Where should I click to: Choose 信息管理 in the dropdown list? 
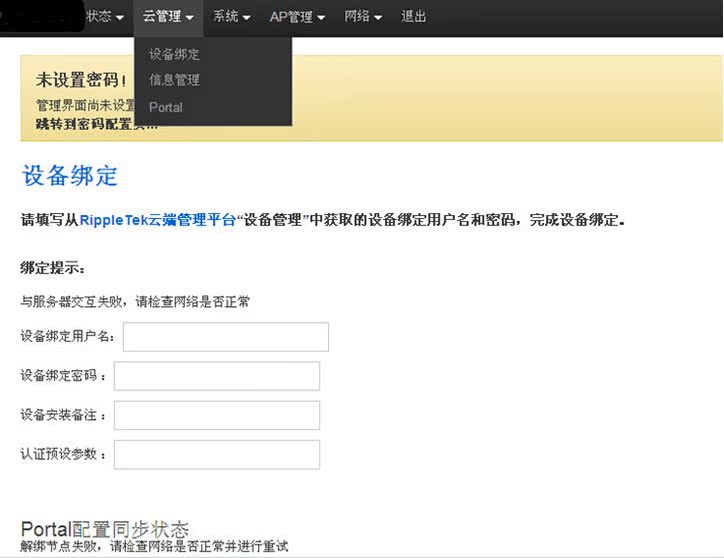[x=174, y=80]
